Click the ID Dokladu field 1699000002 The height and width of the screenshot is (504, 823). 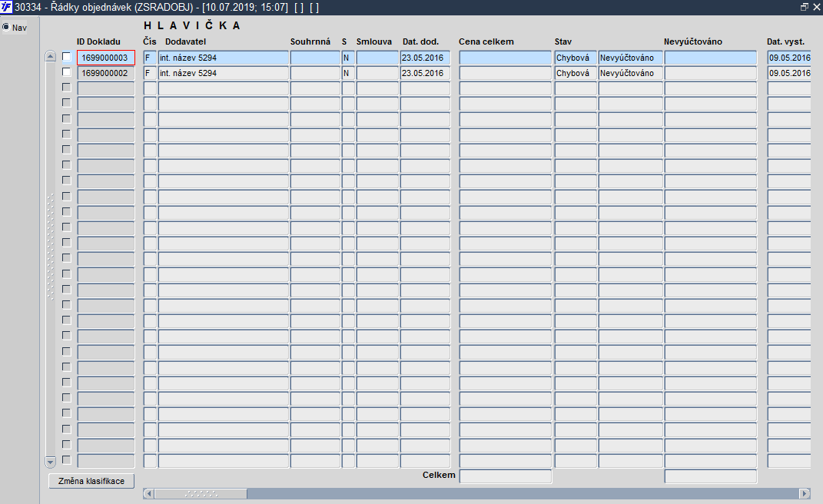coord(106,73)
